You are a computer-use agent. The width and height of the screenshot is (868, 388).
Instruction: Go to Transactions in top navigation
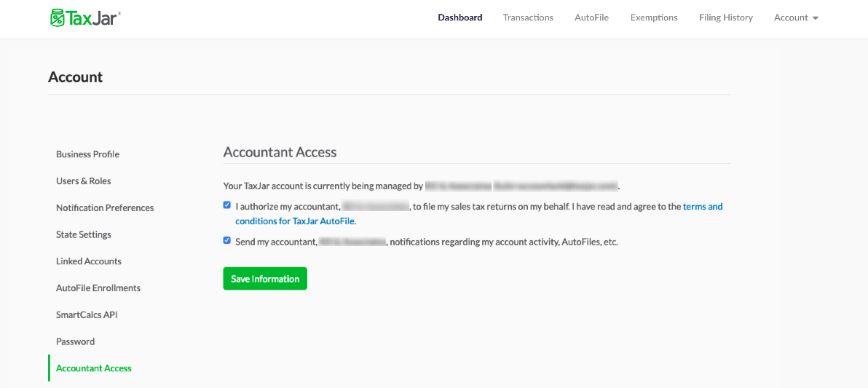[x=528, y=17]
